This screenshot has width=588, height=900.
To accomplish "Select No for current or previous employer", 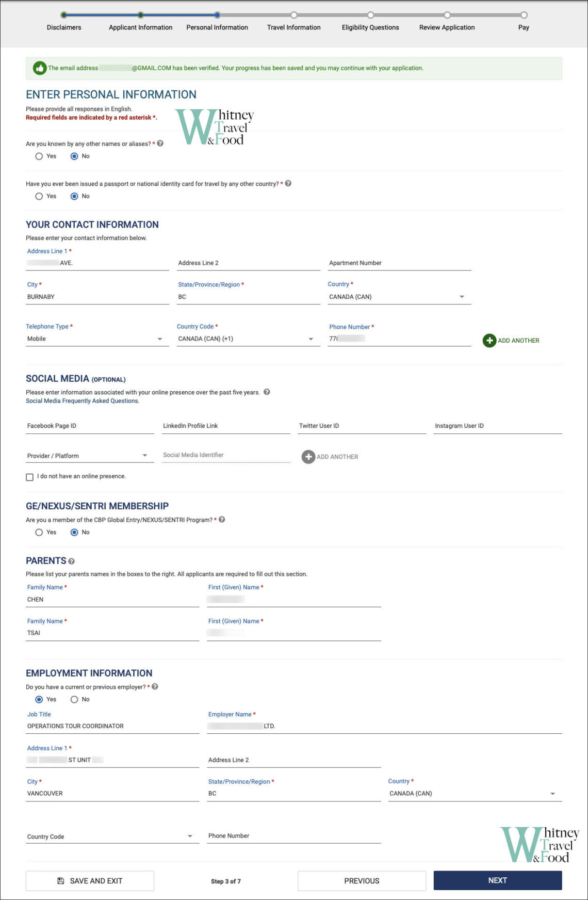I will (x=74, y=699).
